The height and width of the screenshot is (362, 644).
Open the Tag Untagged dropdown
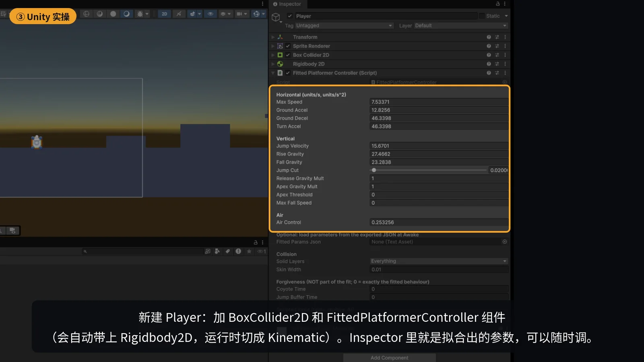pos(344,25)
